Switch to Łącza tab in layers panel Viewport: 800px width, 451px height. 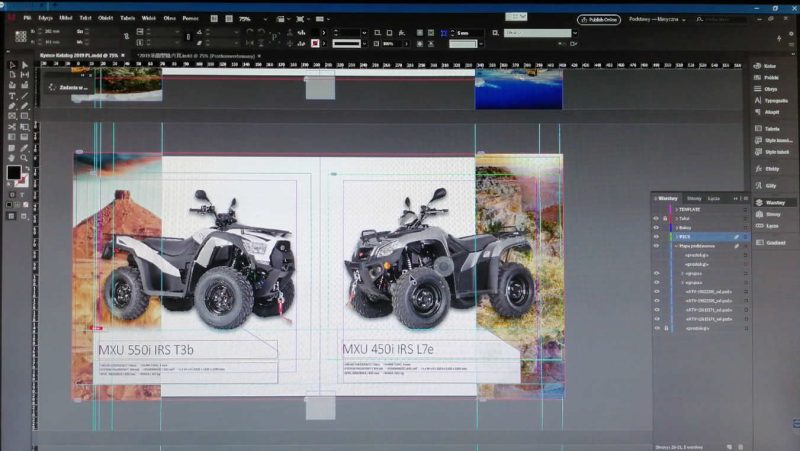pos(713,198)
